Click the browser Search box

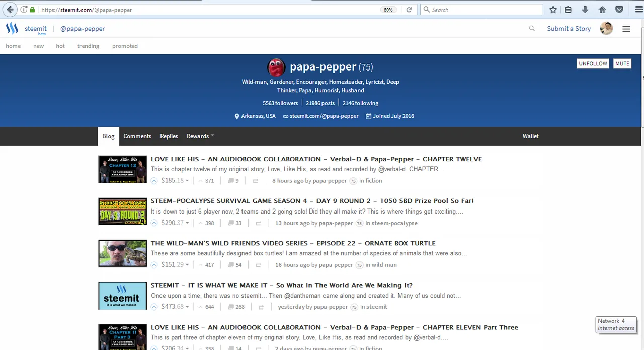pos(481,10)
